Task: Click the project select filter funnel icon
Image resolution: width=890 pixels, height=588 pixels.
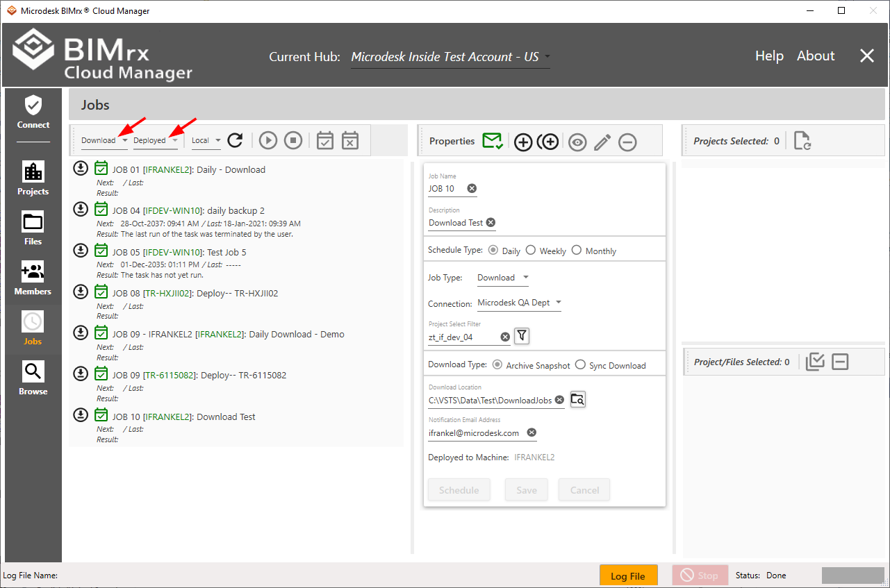Action: [522, 336]
